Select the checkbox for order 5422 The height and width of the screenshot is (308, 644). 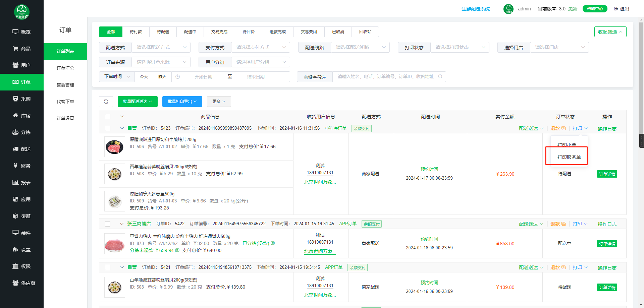108,224
